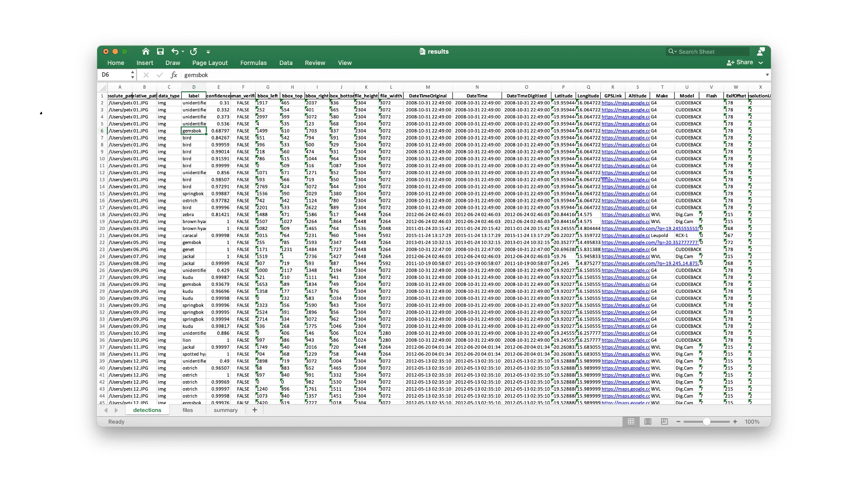
Task: Click the Home house icon in toolbar
Action: pos(146,52)
